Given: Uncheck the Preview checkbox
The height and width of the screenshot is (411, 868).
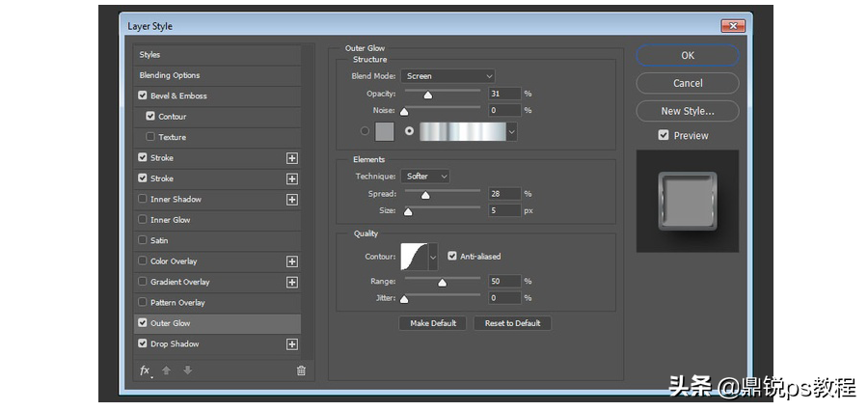Looking at the screenshot, I should click(664, 135).
